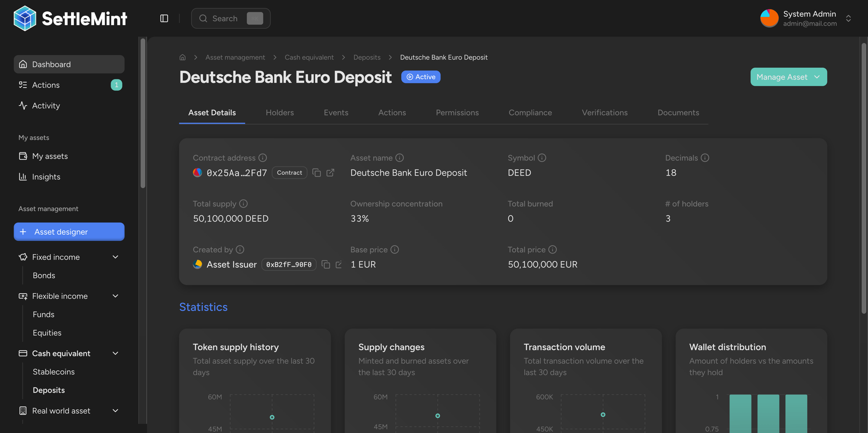Open the Compliance tab
This screenshot has width=868, height=433.
[530, 112]
